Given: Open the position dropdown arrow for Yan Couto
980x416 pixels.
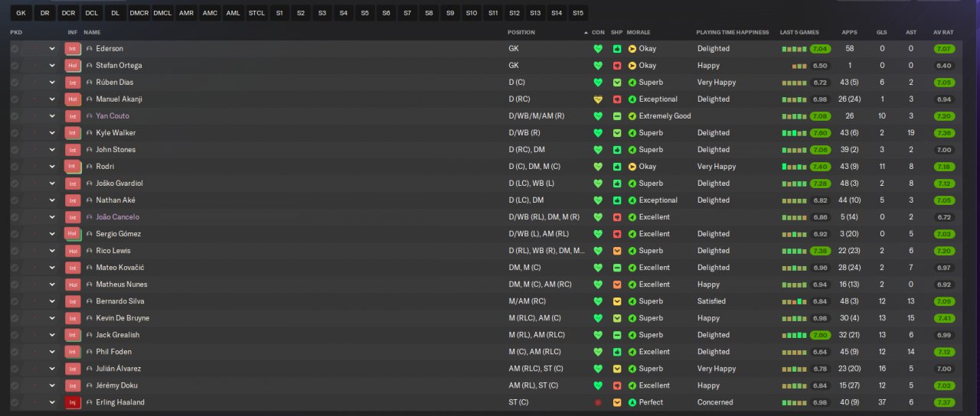Looking at the screenshot, I should pos(52,115).
